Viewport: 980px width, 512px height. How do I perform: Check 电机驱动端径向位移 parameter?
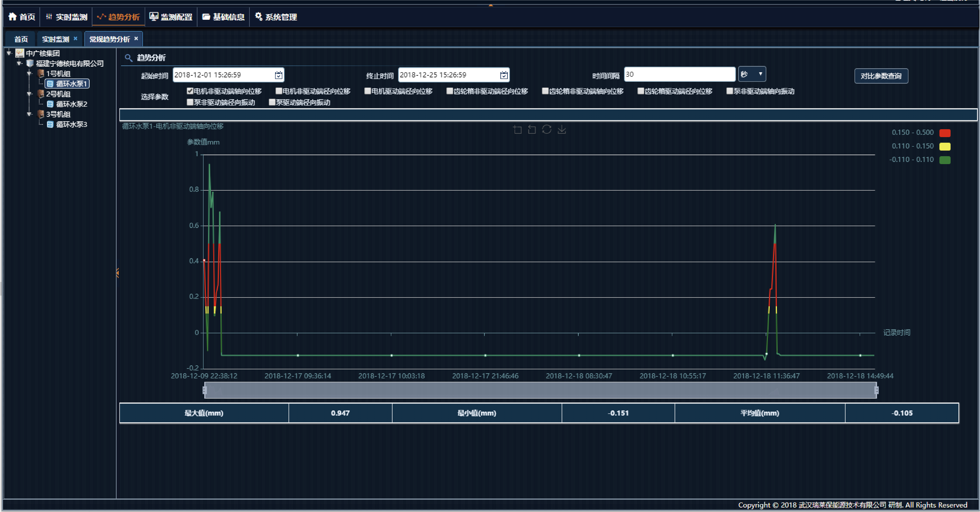(x=367, y=91)
